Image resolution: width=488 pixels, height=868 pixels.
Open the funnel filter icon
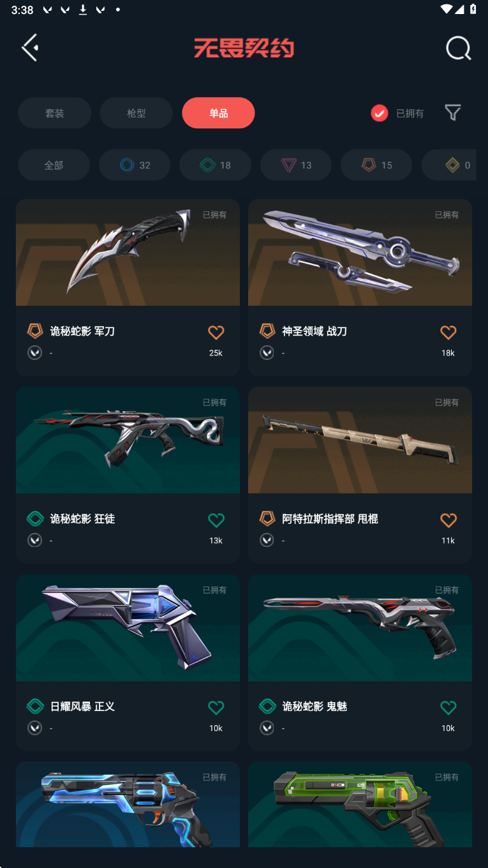453,113
